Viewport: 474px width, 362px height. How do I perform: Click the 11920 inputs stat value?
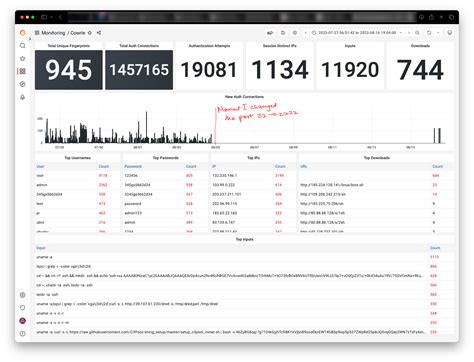click(x=350, y=70)
